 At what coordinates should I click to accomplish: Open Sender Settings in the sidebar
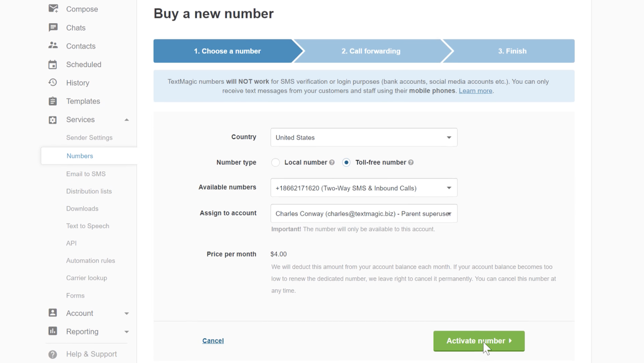pyautogui.click(x=89, y=138)
